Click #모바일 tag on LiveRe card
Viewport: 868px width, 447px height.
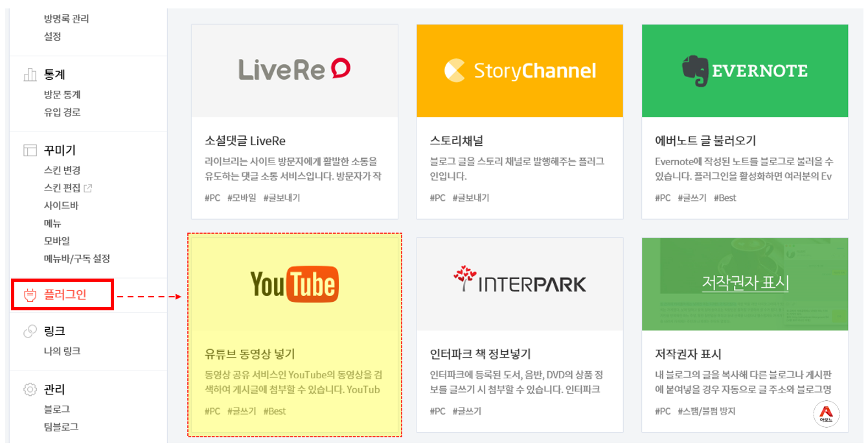click(242, 198)
